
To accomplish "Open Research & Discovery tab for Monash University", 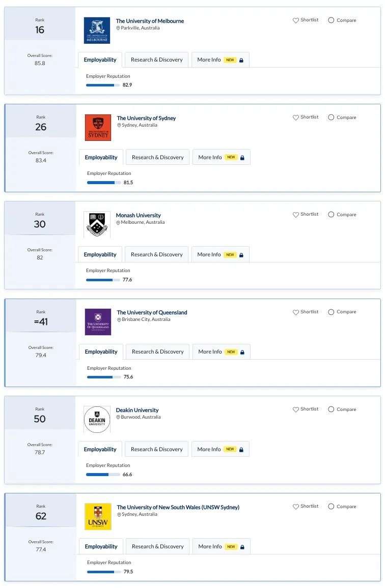I will [157, 254].
